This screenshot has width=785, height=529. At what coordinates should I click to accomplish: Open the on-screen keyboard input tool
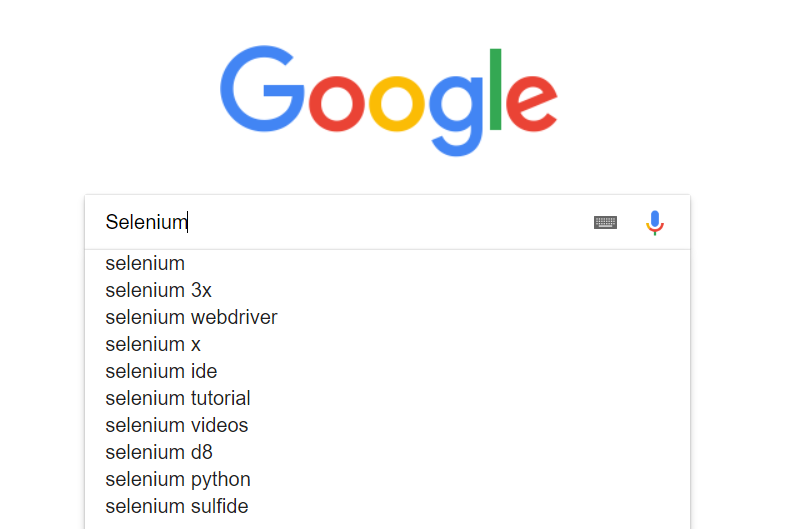point(605,222)
